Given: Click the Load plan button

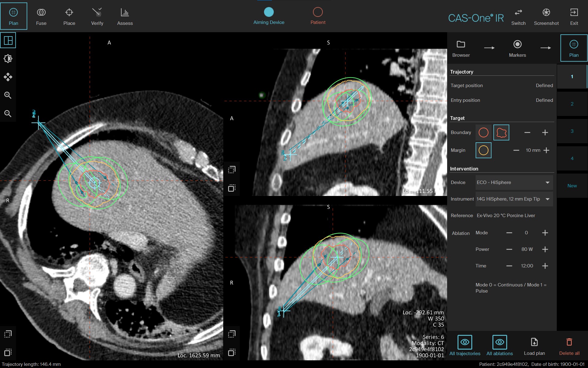Looking at the screenshot, I should click(x=534, y=345).
